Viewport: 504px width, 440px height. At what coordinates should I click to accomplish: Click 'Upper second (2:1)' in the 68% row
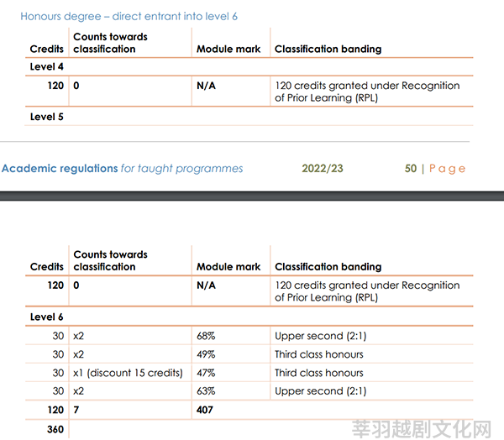[321, 336]
